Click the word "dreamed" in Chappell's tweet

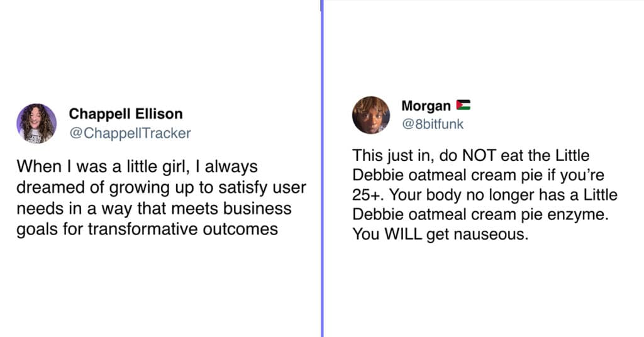50,187
